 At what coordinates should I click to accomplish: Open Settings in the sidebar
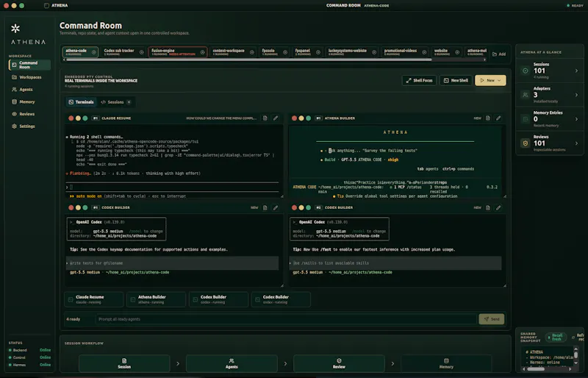pos(24,126)
